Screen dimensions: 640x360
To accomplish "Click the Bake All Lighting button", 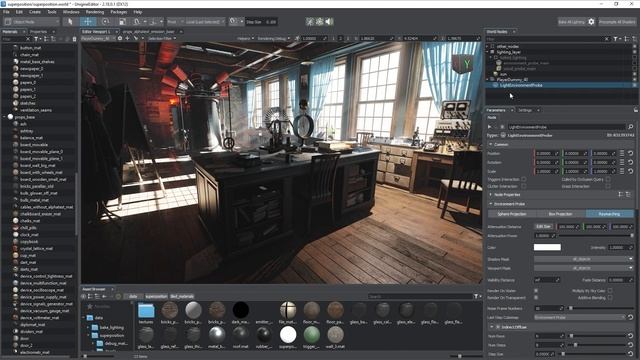I will pos(571,22).
